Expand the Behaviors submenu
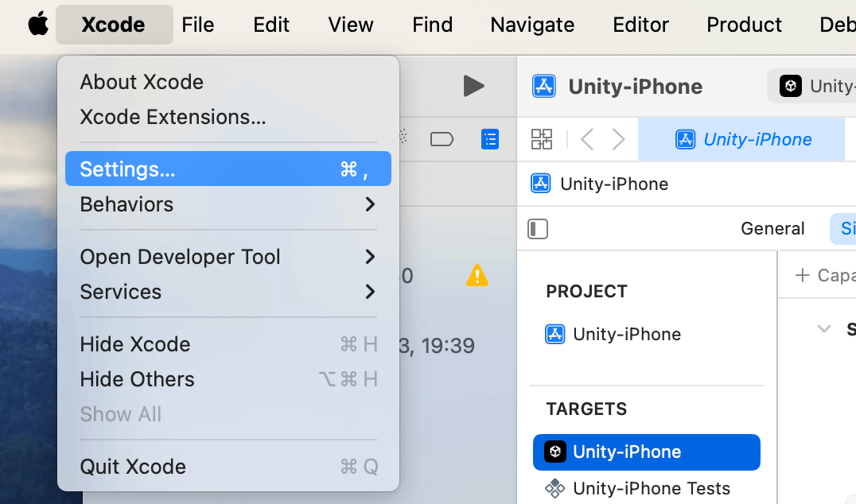The image size is (856, 504). [228, 204]
